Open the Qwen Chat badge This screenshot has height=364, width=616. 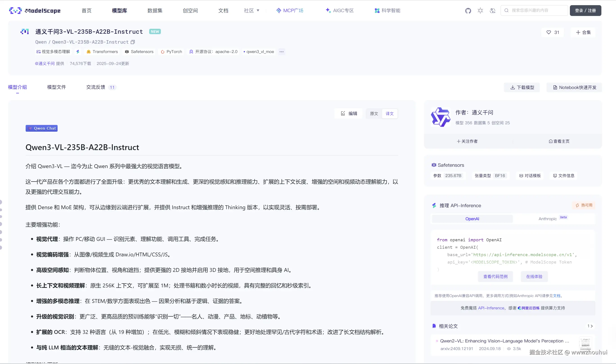[x=41, y=128]
